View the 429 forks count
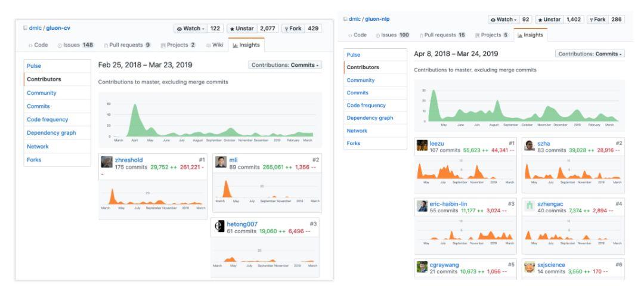Viewport: 644px width, 300px height. pyautogui.click(x=313, y=29)
